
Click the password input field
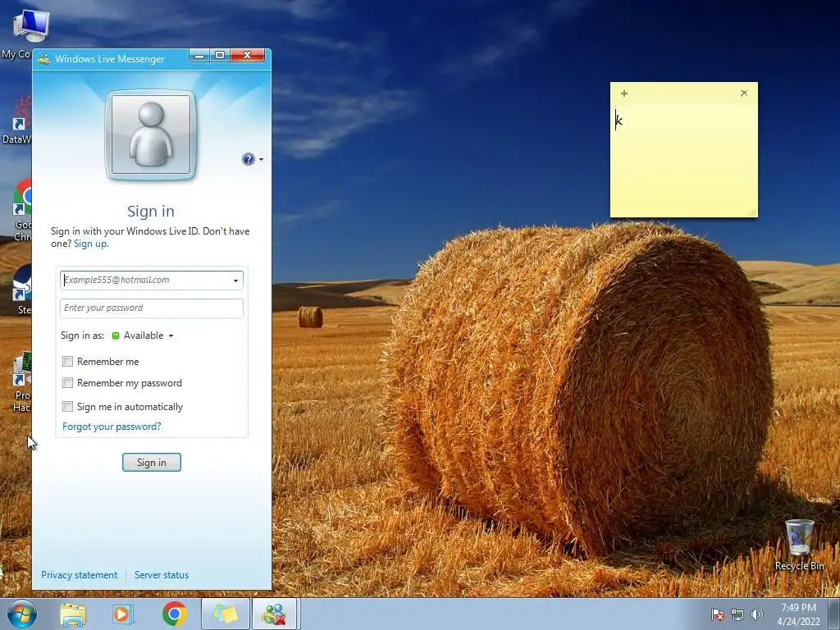[152, 308]
